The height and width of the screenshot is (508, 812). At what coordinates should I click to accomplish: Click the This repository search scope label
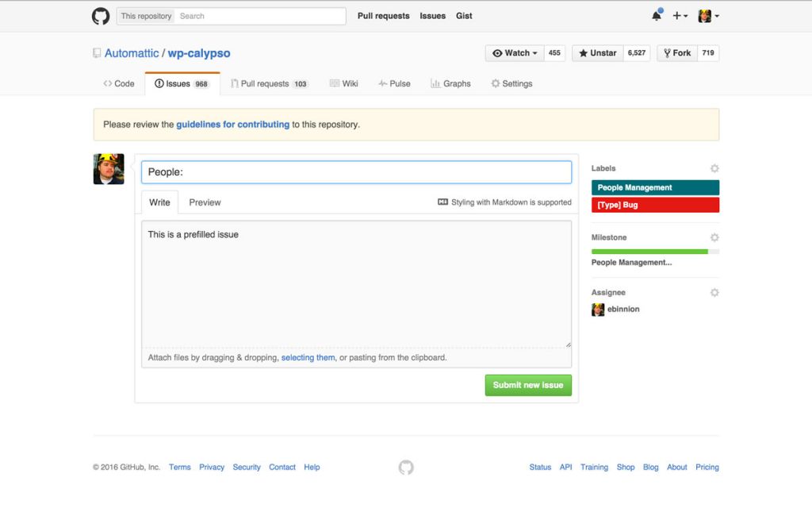coord(146,16)
